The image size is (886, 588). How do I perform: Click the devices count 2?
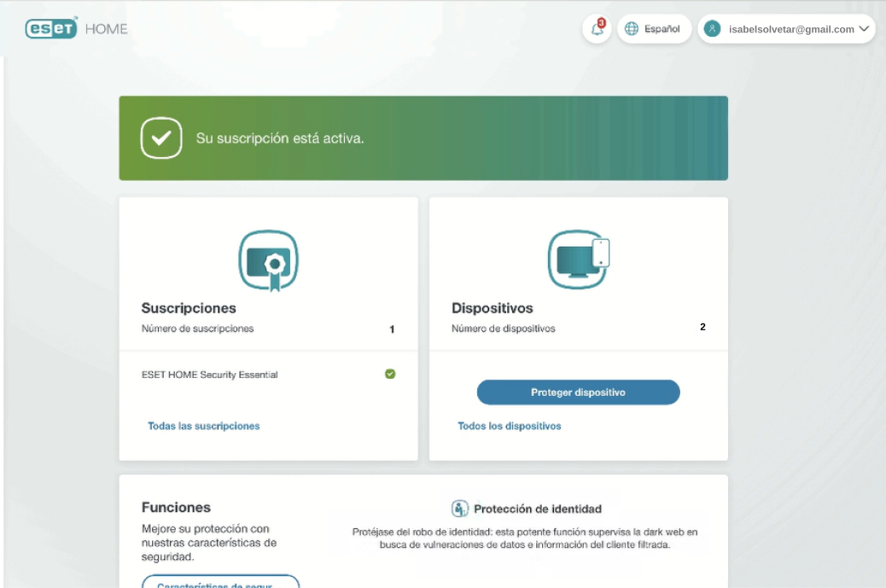click(702, 327)
